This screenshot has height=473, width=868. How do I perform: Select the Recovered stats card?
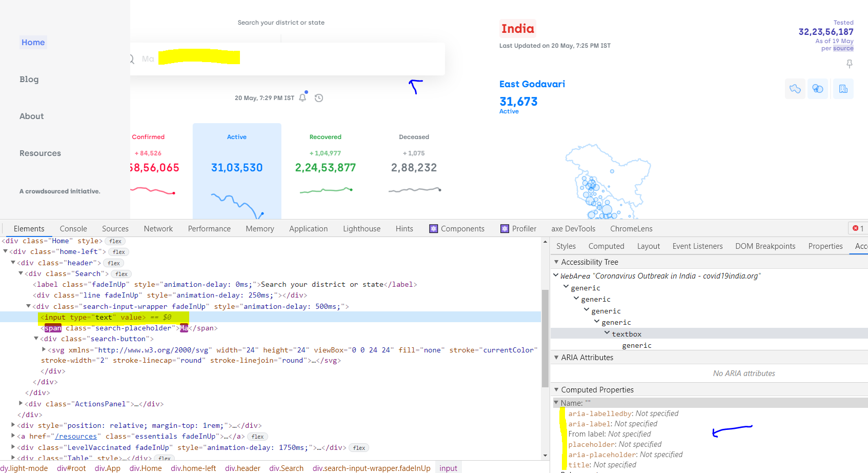pos(326,171)
